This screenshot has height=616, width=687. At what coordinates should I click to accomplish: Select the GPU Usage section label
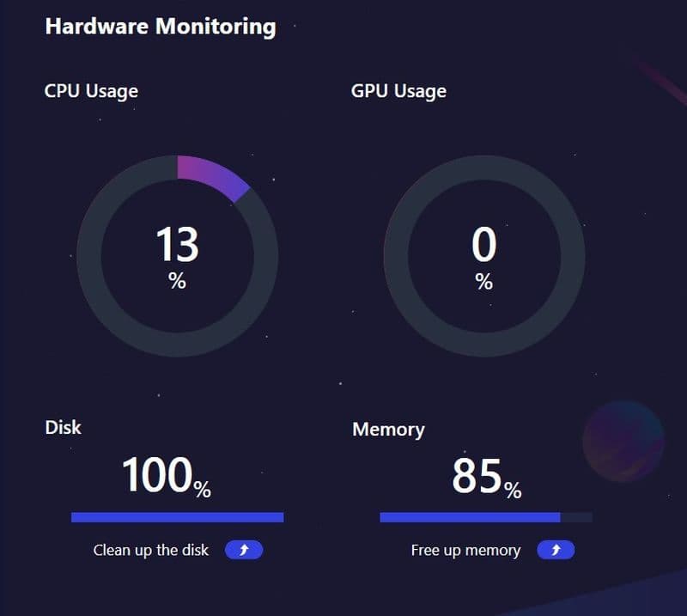398,91
